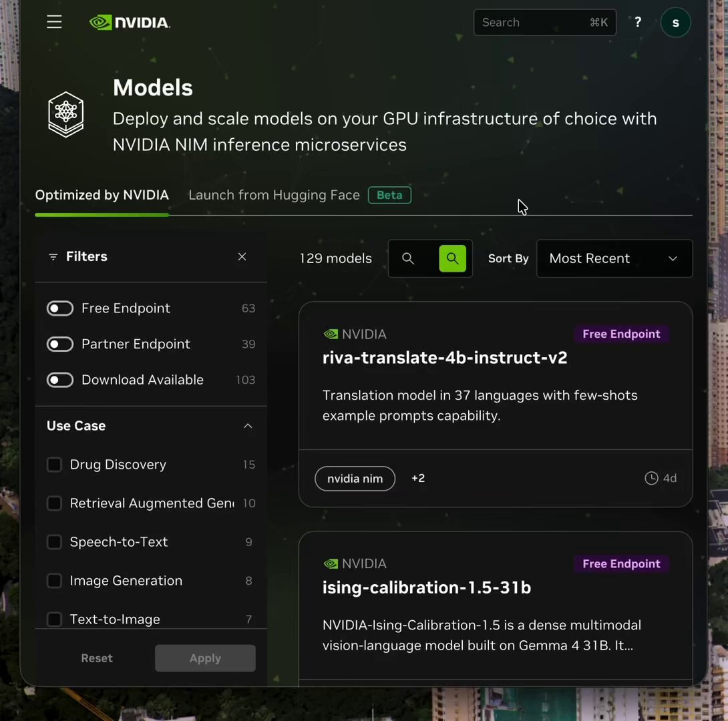Image resolution: width=728 pixels, height=721 pixels.
Task: Click the Filters heading text
Action: point(86,256)
